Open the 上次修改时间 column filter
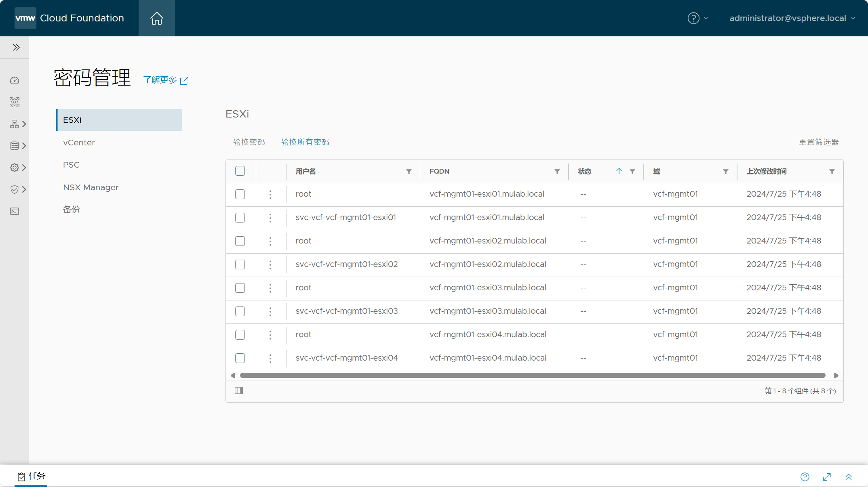The height and width of the screenshot is (487, 868). click(x=832, y=172)
